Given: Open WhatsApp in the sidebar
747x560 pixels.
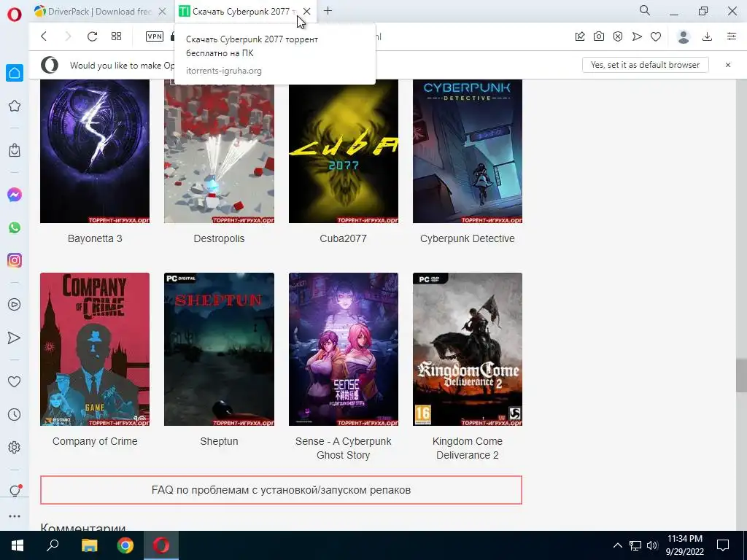Looking at the screenshot, I should click(x=15, y=227).
